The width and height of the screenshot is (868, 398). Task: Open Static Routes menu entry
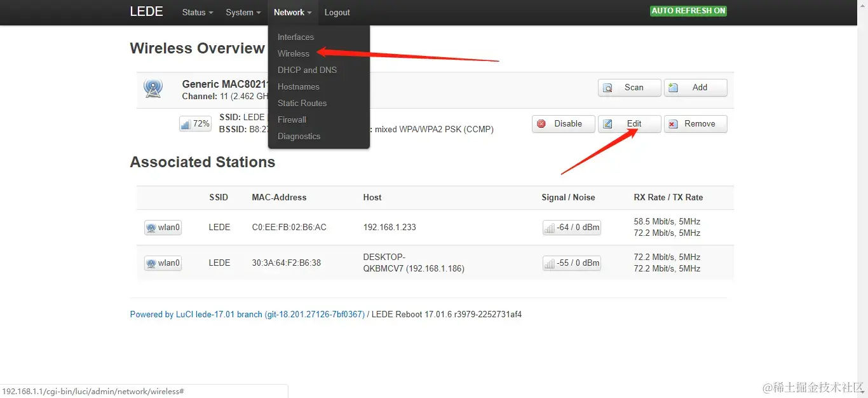click(302, 103)
